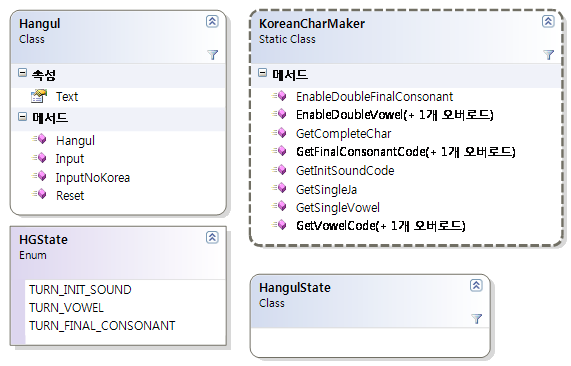Select GetCompleteChar method name
This screenshot has height=366, width=571.
point(343,134)
